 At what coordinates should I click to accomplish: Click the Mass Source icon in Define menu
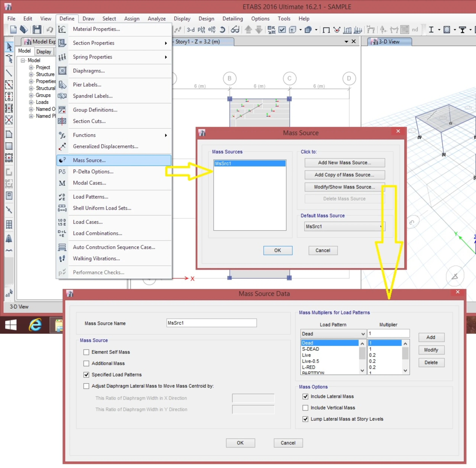(62, 160)
